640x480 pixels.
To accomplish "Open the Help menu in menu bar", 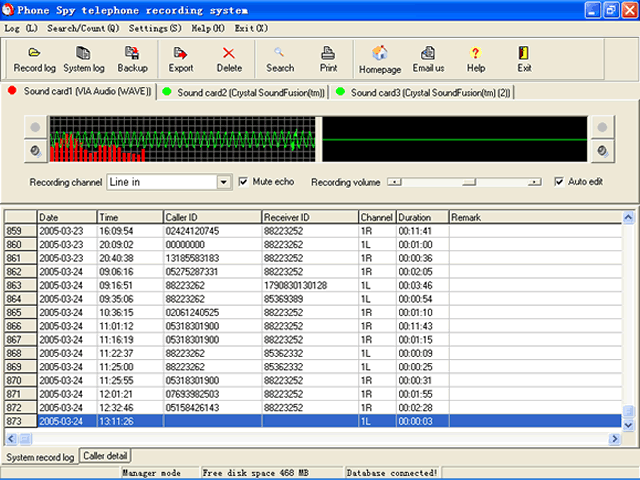I will 208,28.
